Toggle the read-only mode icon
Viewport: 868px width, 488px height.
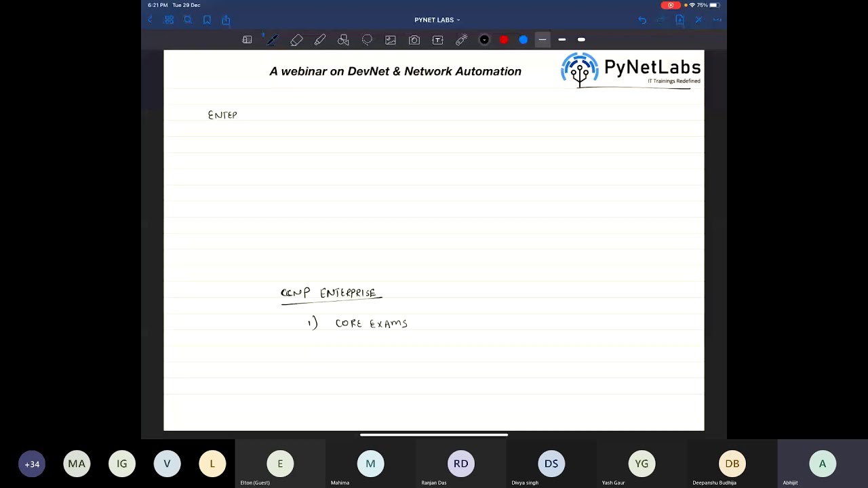pos(247,40)
